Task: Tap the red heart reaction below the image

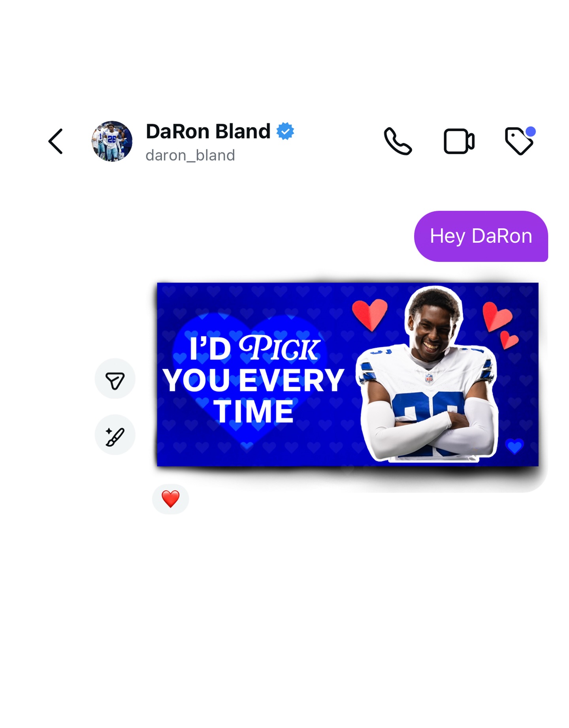Action: pos(170,499)
